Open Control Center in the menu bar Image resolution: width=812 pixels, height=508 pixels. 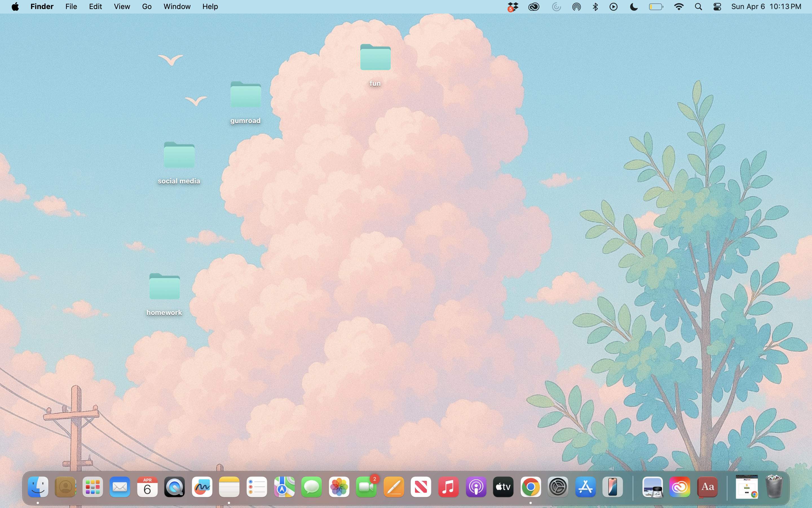coord(717,7)
